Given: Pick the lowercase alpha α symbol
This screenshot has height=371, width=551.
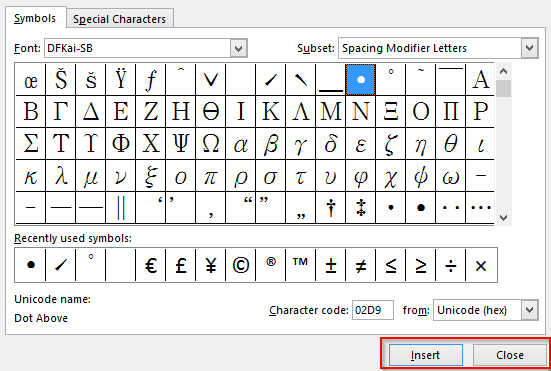Looking at the screenshot, I should [x=241, y=143].
